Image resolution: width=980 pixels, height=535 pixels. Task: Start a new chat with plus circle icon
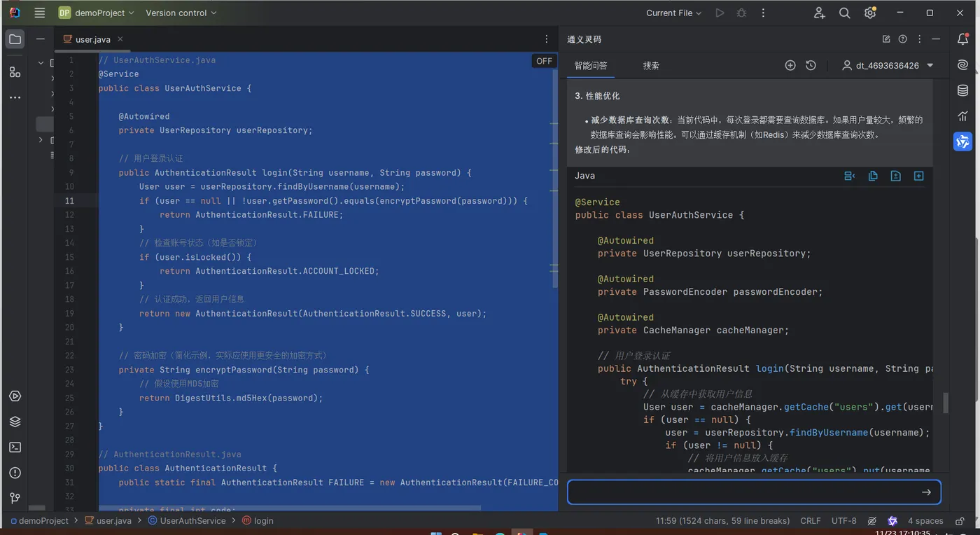pos(790,65)
